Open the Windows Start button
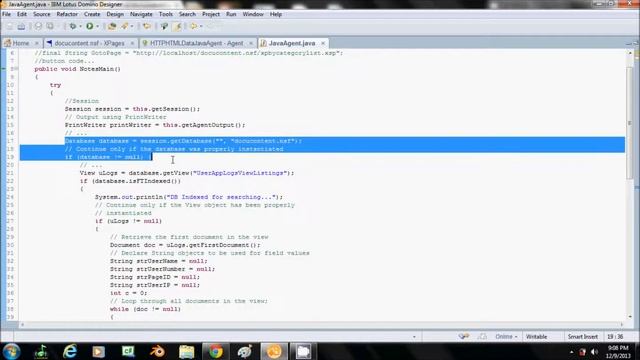The image size is (640, 360). click(11, 351)
